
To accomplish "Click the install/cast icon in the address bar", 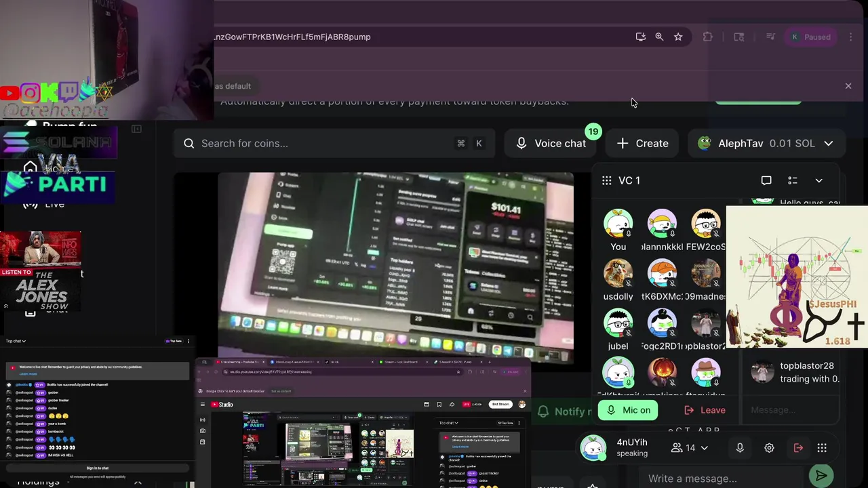I will (640, 37).
